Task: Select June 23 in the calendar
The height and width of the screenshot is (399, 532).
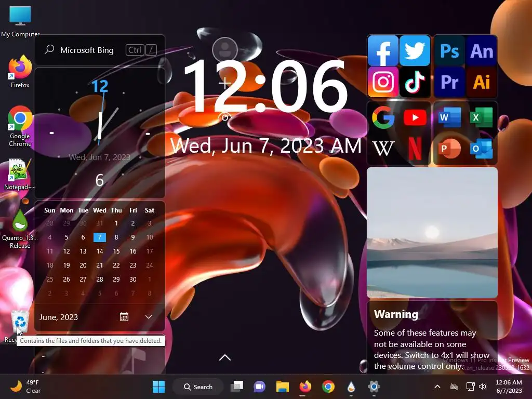Action: (133, 265)
